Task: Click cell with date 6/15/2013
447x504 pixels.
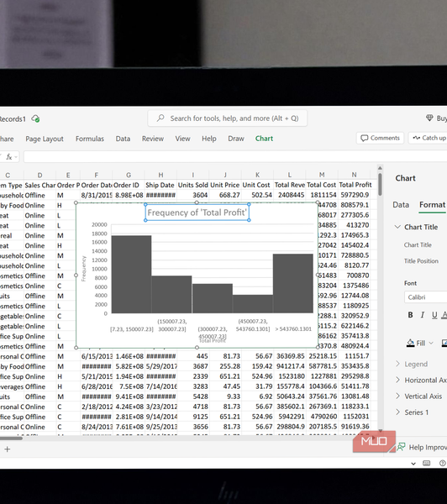Action: click(x=97, y=356)
